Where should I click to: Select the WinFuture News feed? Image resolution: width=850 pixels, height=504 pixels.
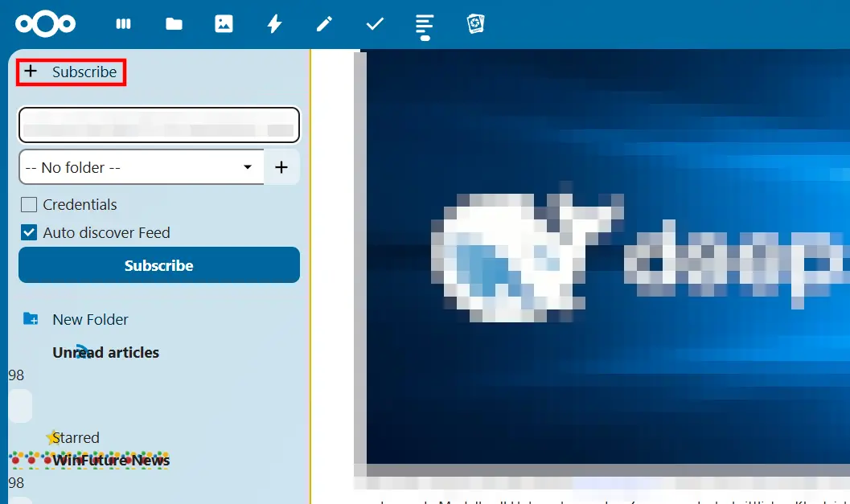[111, 461]
